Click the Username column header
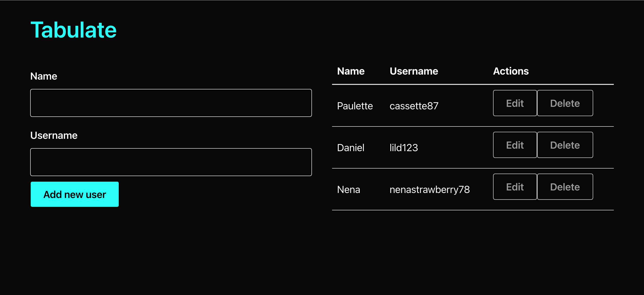 pos(414,71)
